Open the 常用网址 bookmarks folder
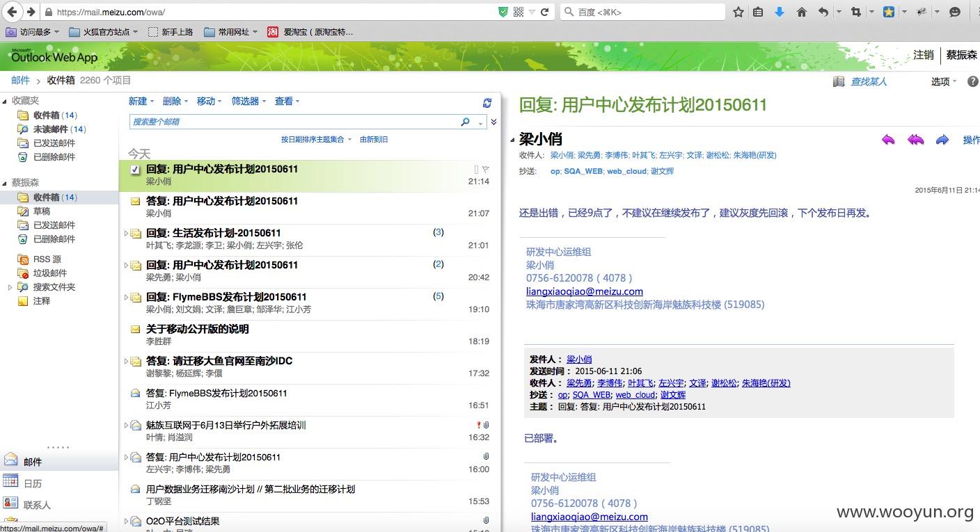 pyautogui.click(x=230, y=32)
